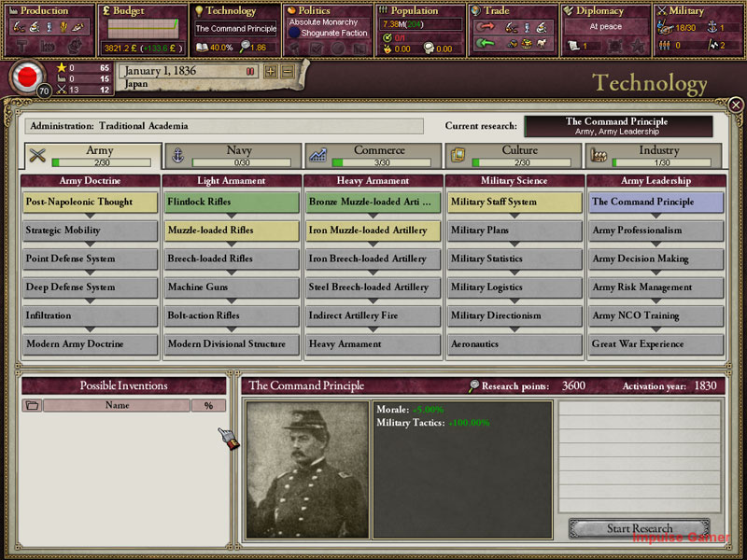Click the Japan flag emblem
Screen dimensions: 747x560
point(27,77)
